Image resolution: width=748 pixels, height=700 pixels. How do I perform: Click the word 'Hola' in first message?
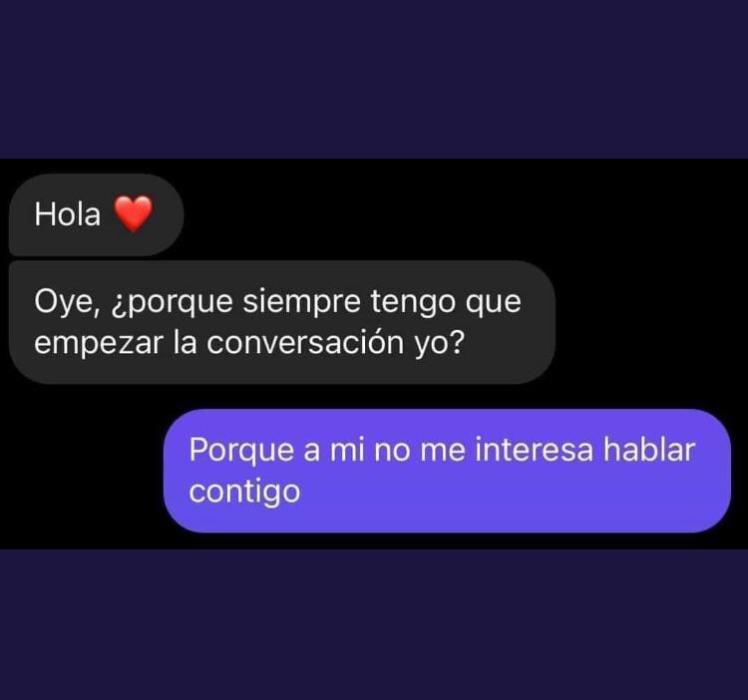click(x=67, y=214)
